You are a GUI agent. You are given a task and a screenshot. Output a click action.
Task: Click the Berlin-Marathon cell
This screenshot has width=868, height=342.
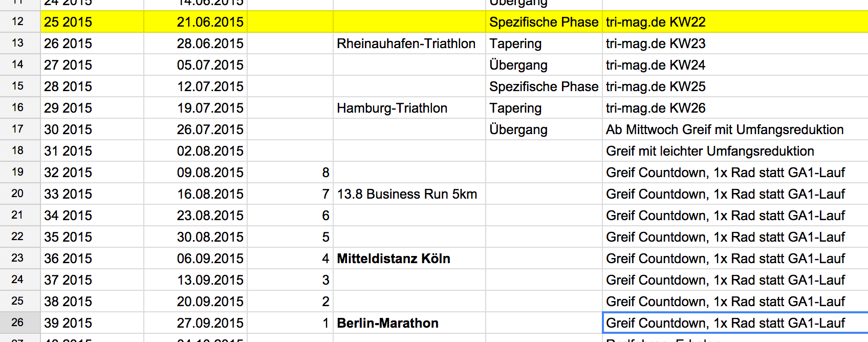(387, 323)
